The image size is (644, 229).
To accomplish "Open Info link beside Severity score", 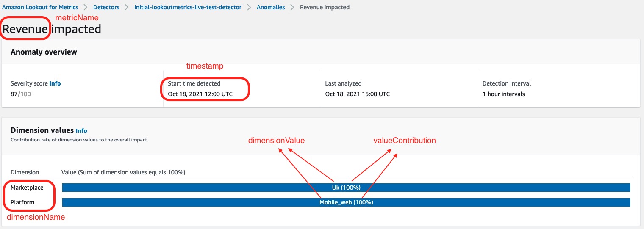I will pyautogui.click(x=55, y=83).
